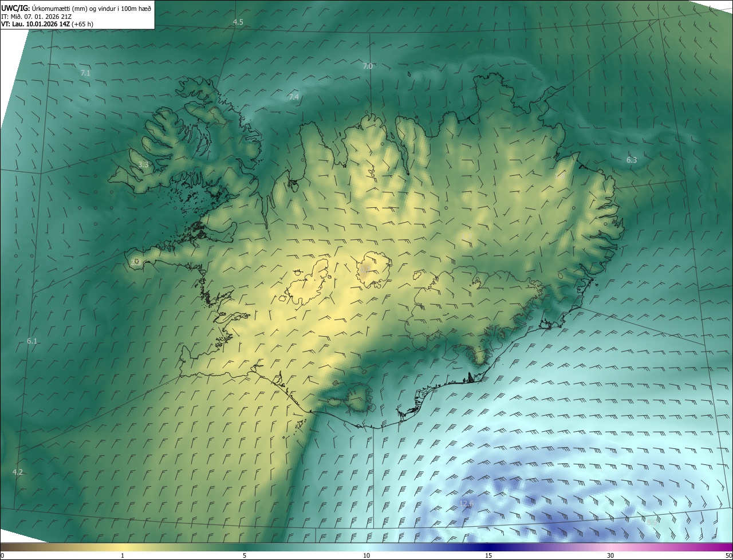This screenshot has width=733, height=560.
Task: Click the colorbar tick label 10
Action: [x=366, y=555]
